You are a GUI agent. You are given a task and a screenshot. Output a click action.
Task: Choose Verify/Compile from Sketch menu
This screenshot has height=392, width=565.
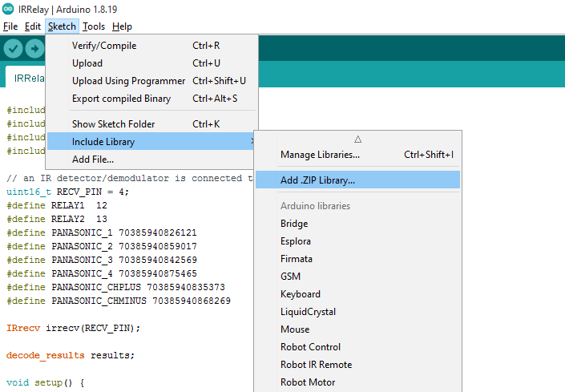pyautogui.click(x=104, y=46)
